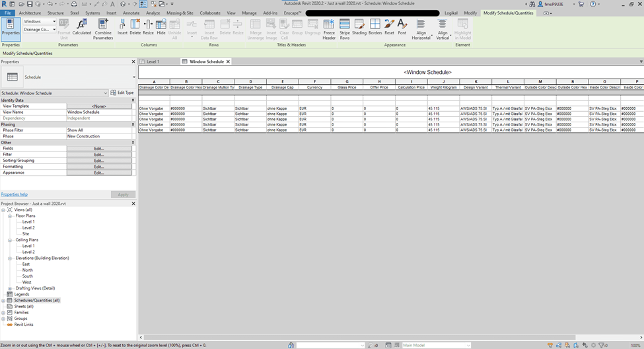The width and height of the screenshot is (644, 349).
Task: Click Freeze Header icon
Action: coord(329,27)
